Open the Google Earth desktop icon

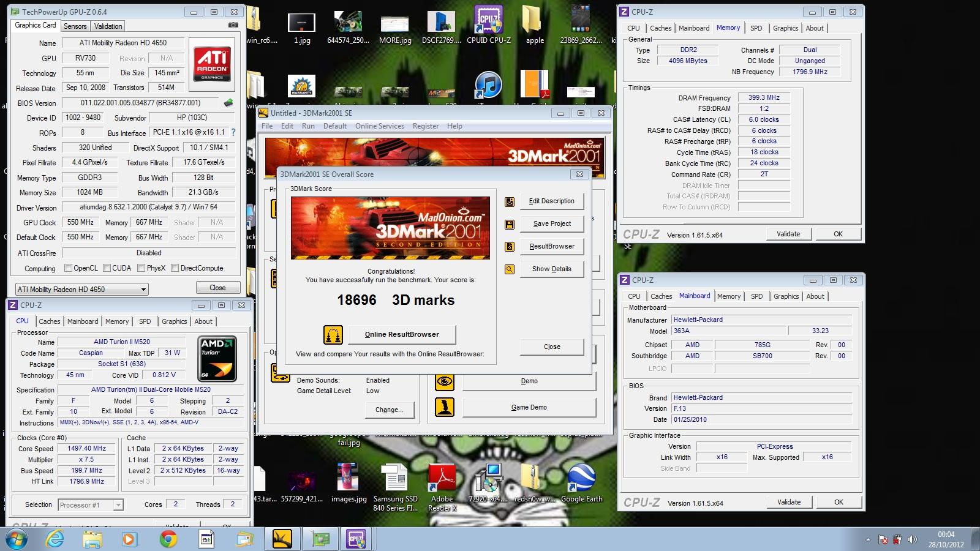pyautogui.click(x=581, y=484)
